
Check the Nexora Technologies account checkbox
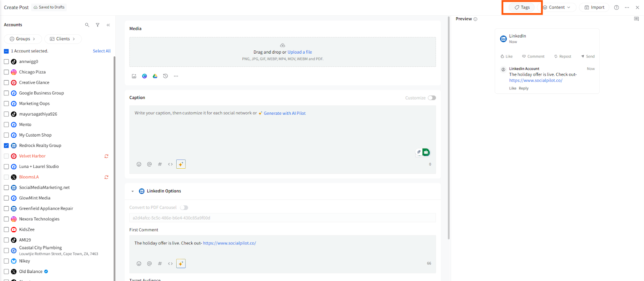(6, 219)
